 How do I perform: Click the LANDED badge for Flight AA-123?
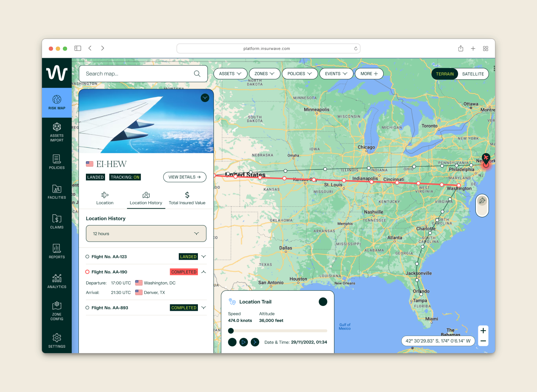pyautogui.click(x=188, y=257)
